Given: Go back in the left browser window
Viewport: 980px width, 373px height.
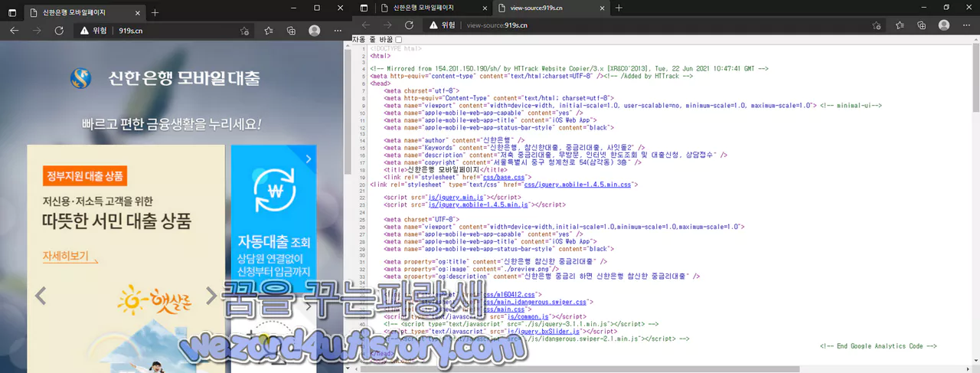Looking at the screenshot, I should click(x=15, y=31).
